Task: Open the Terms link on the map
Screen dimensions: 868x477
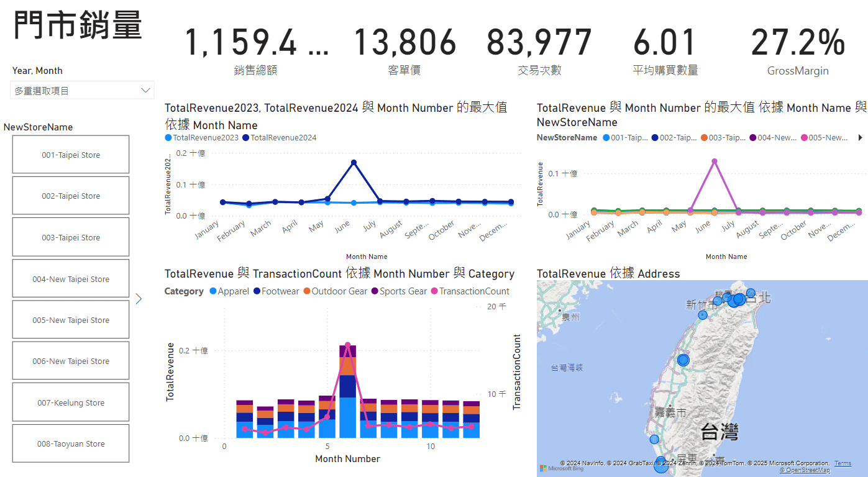Action: 843,463
